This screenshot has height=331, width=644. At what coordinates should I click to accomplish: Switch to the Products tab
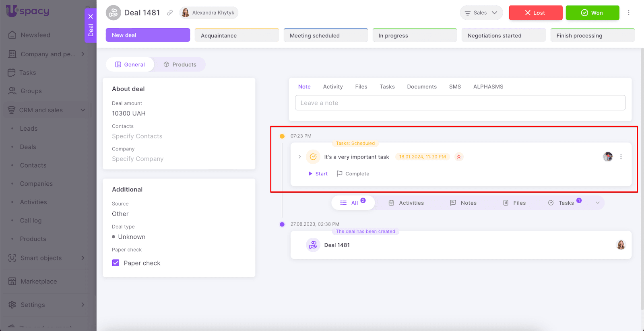[180, 65]
